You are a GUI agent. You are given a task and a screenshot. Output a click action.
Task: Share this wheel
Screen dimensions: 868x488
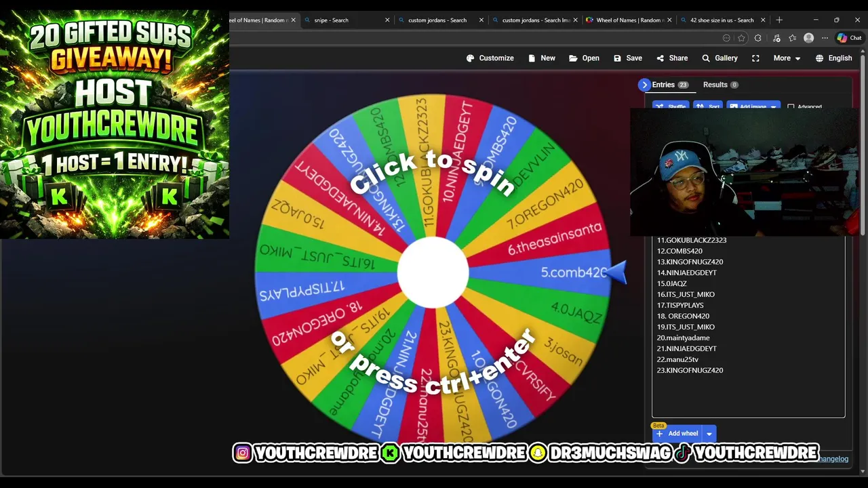click(671, 58)
